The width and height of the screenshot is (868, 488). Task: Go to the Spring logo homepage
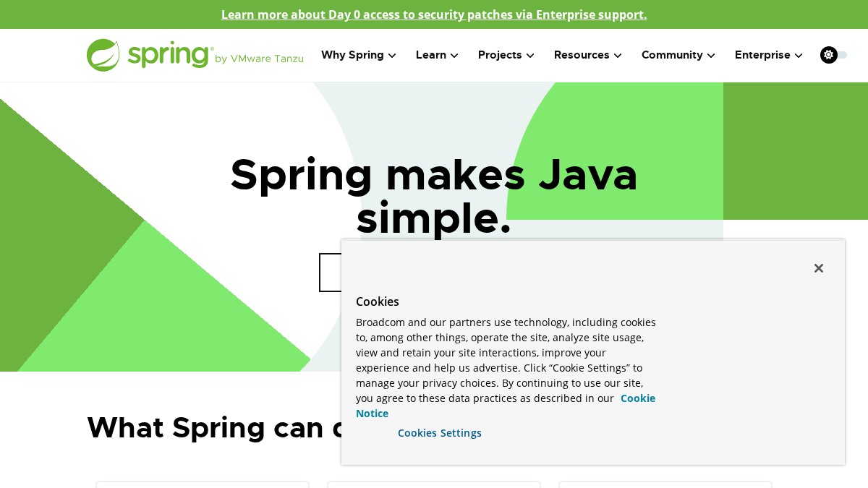(x=195, y=55)
